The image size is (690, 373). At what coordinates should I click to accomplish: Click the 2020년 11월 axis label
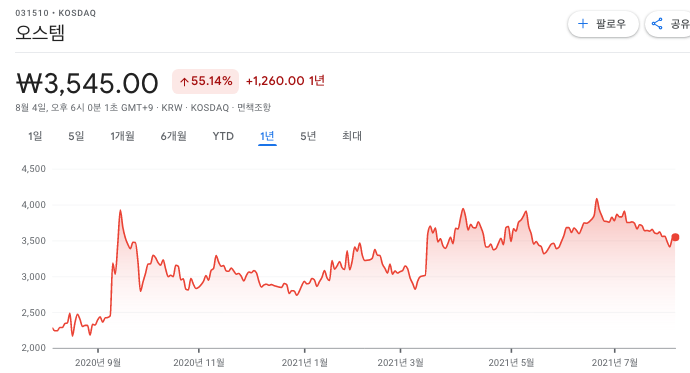[199, 362]
